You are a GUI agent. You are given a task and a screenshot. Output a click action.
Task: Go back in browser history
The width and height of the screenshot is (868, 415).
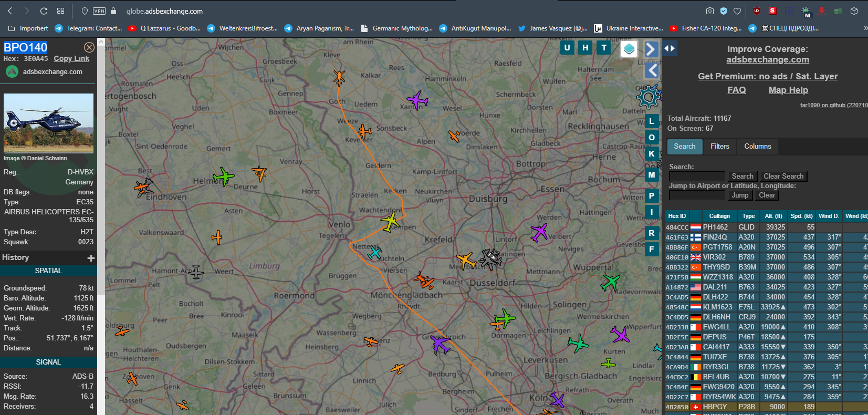point(10,11)
